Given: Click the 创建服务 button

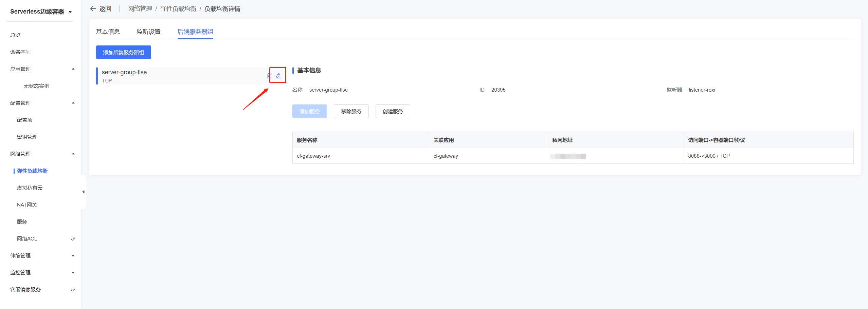Looking at the screenshot, I should pyautogui.click(x=393, y=111).
